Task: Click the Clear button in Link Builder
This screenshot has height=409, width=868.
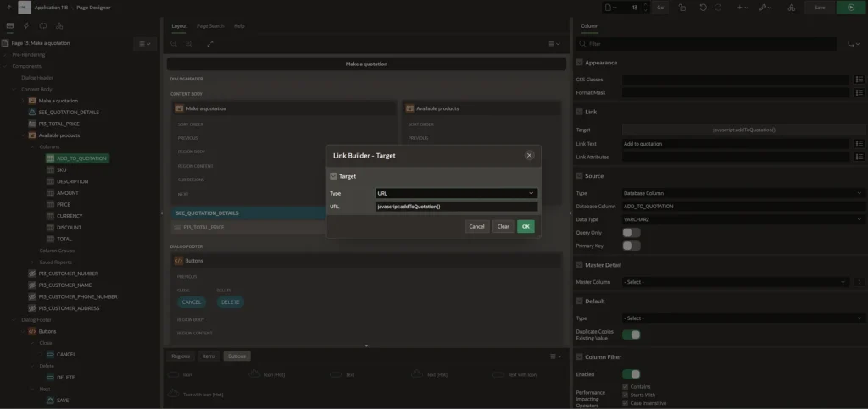Action: tap(503, 226)
